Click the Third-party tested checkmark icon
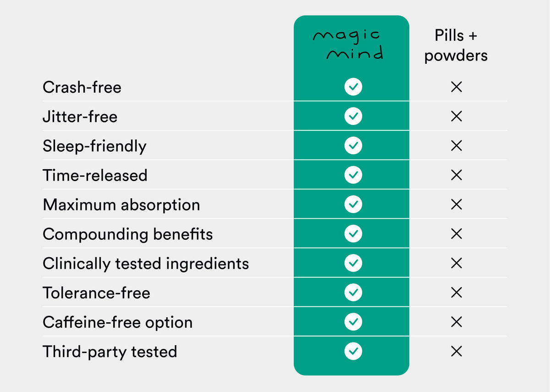Screen dimensions: 550x392 point(353,351)
